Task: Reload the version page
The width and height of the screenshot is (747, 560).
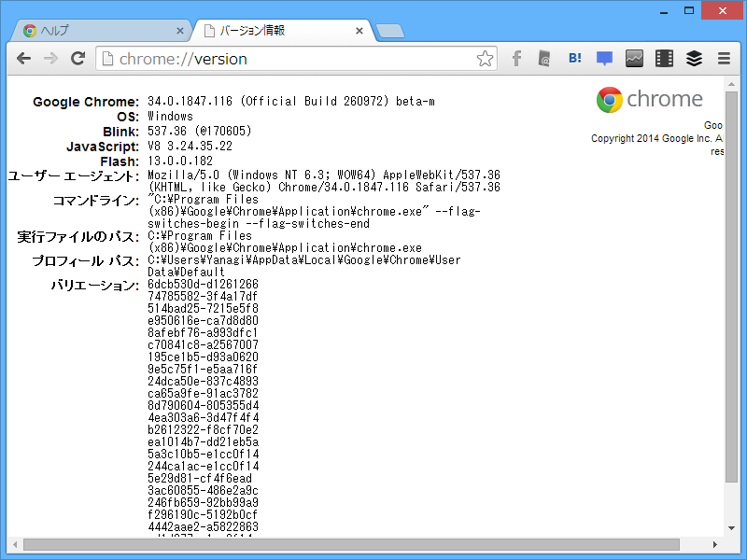Action: [78, 58]
